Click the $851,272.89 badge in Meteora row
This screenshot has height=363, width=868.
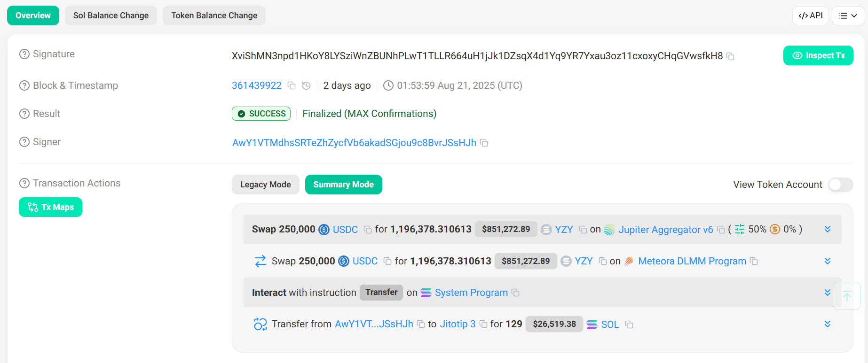click(526, 261)
